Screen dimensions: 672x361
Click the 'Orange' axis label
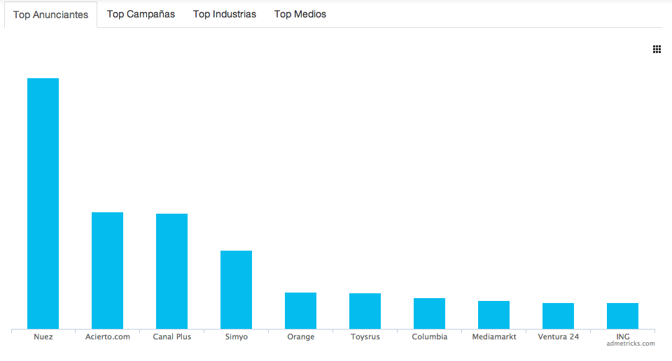click(300, 337)
